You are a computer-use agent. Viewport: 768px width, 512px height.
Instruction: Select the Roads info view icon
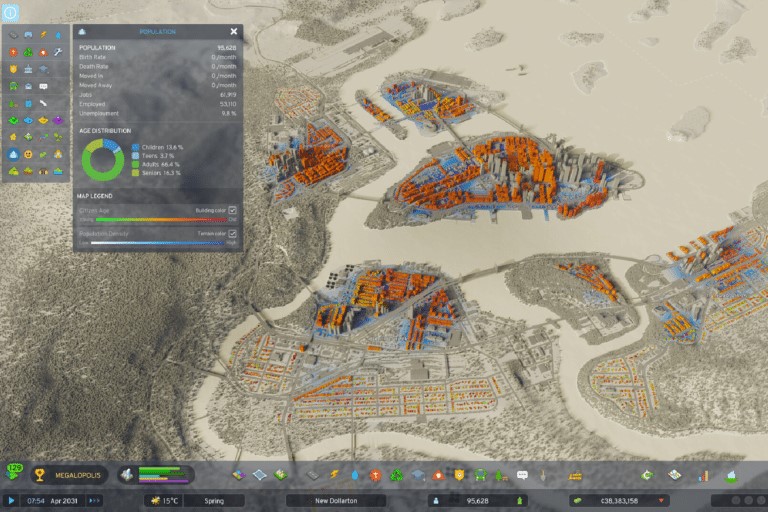tap(13, 35)
